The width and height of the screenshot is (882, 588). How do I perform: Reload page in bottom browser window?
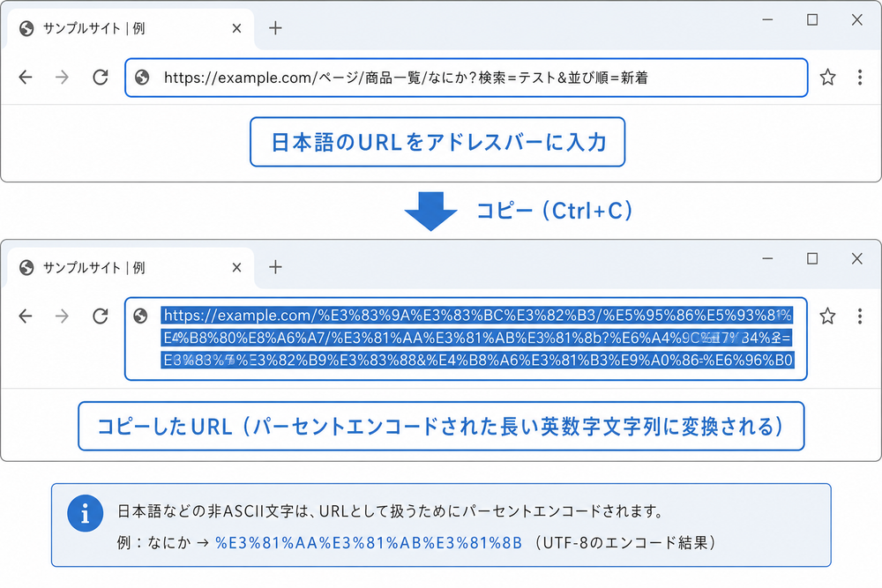coord(101,316)
